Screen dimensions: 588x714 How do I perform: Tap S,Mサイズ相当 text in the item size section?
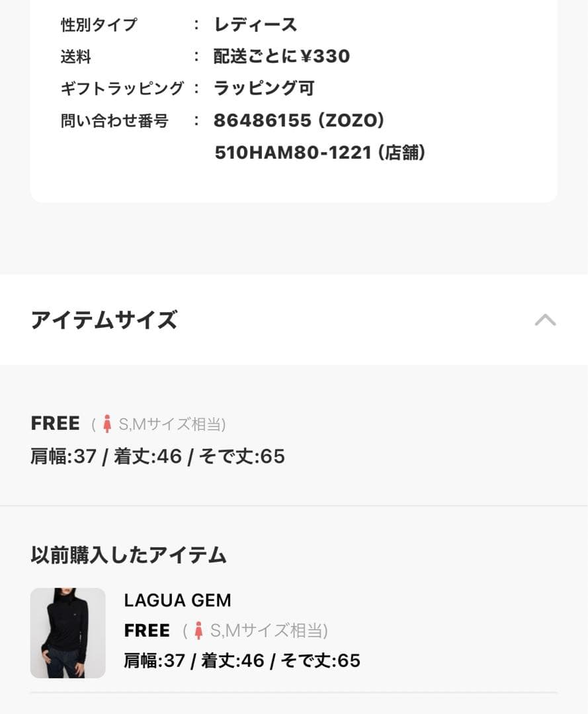(x=171, y=424)
